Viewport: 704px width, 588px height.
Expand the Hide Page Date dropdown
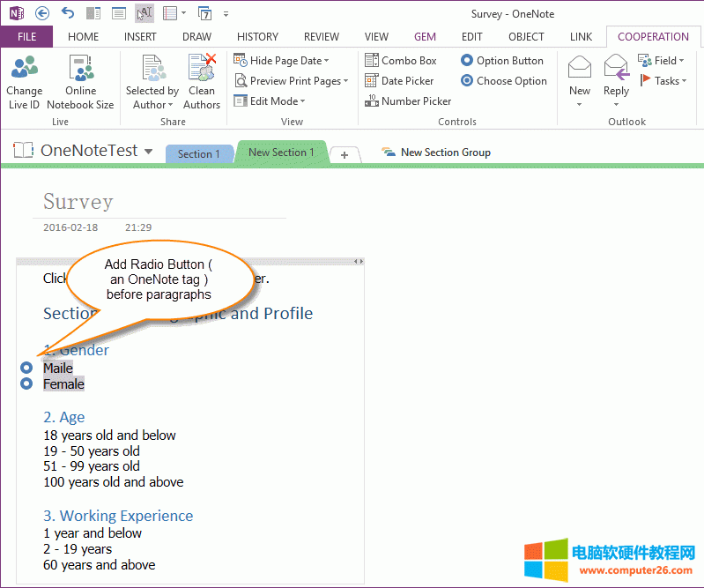click(x=326, y=61)
